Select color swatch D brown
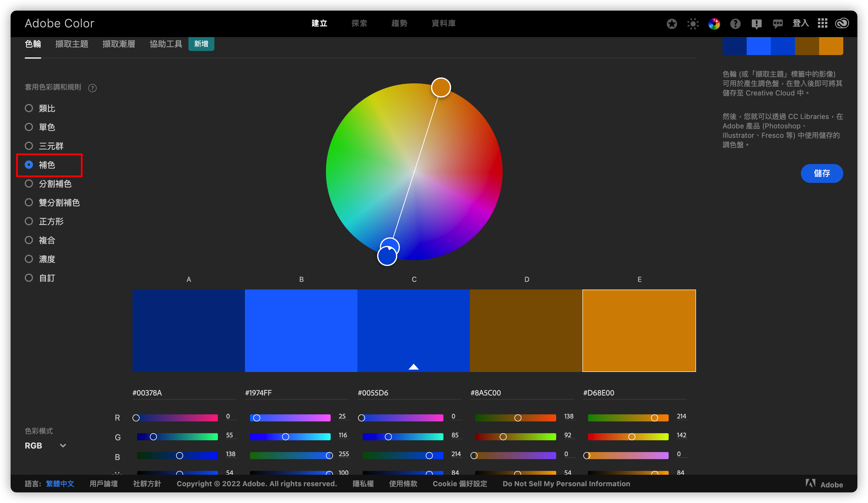Image resolution: width=868 pixels, height=503 pixels. [526, 330]
